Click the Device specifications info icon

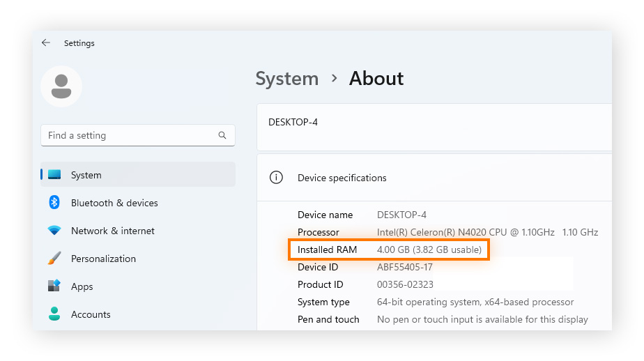(276, 178)
